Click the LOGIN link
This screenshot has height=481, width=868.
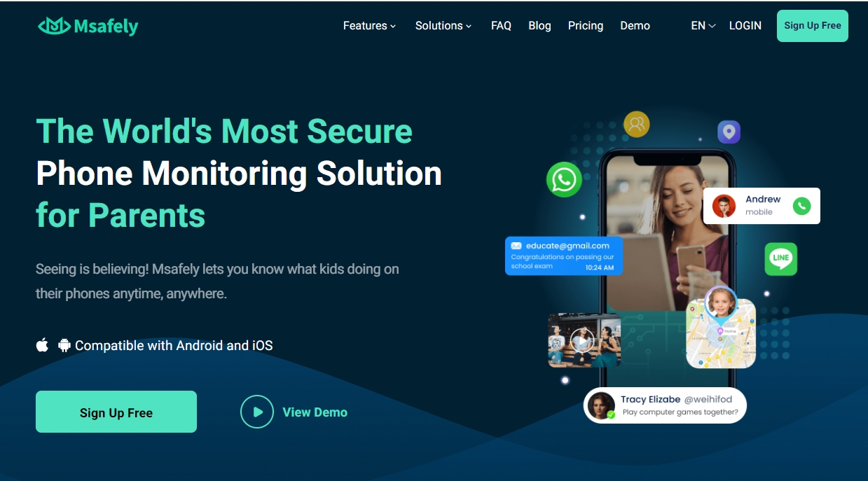tap(745, 26)
